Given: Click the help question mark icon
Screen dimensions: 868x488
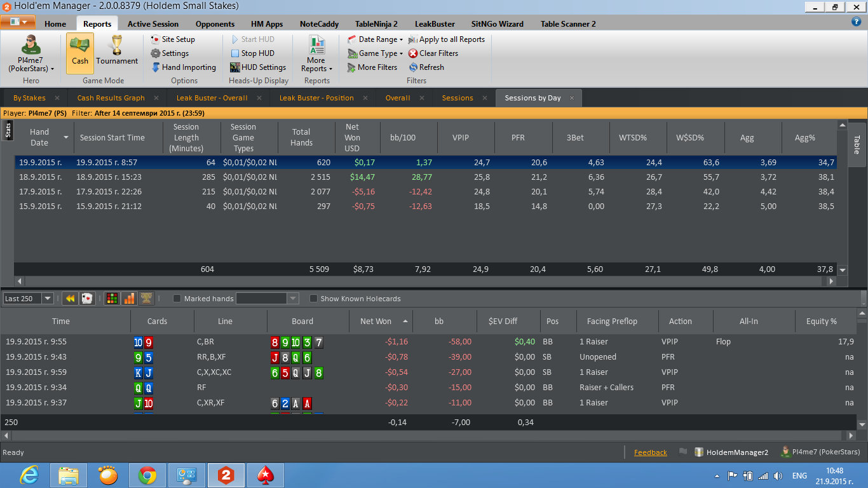Looking at the screenshot, I should pos(856,22).
